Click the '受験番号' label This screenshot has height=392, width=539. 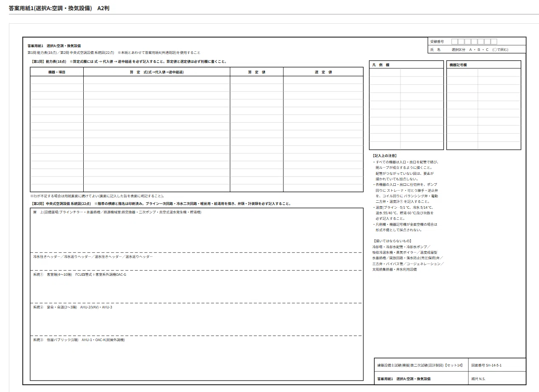[437, 42]
